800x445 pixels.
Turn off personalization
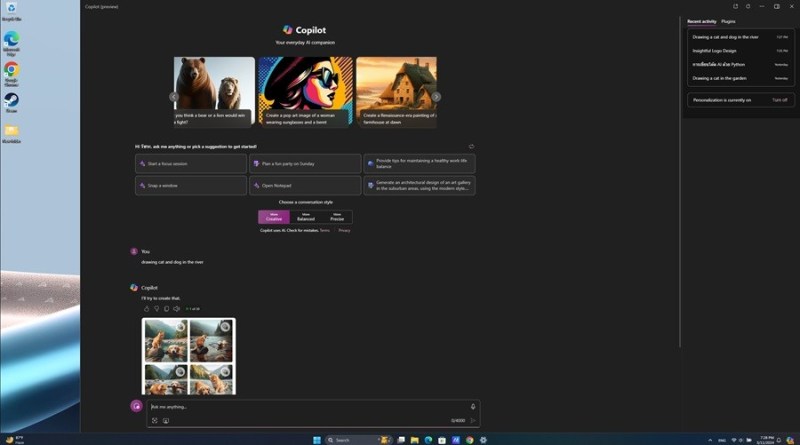pyautogui.click(x=779, y=100)
